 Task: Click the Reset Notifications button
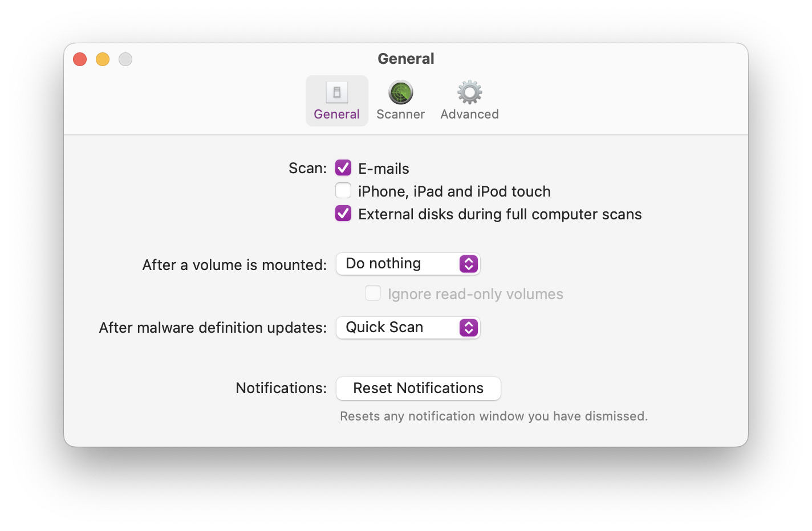(x=419, y=389)
